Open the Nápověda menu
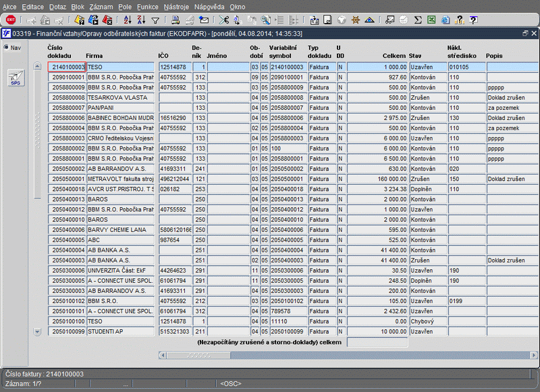The width and height of the screenshot is (540, 392). (209, 7)
